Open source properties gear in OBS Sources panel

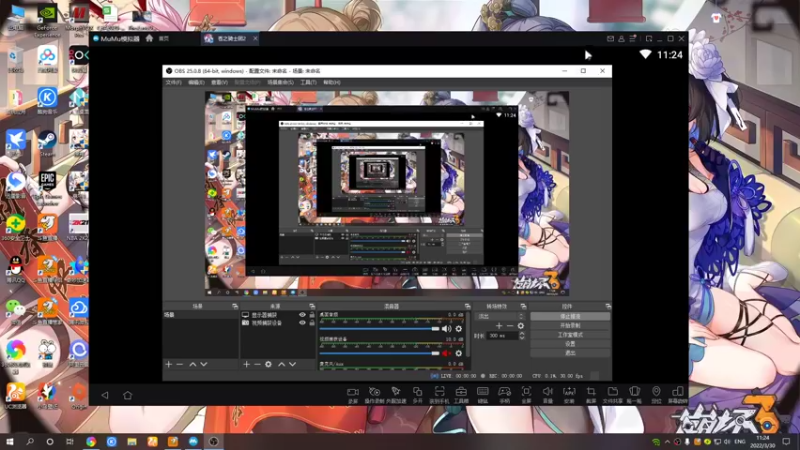click(x=268, y=364)
